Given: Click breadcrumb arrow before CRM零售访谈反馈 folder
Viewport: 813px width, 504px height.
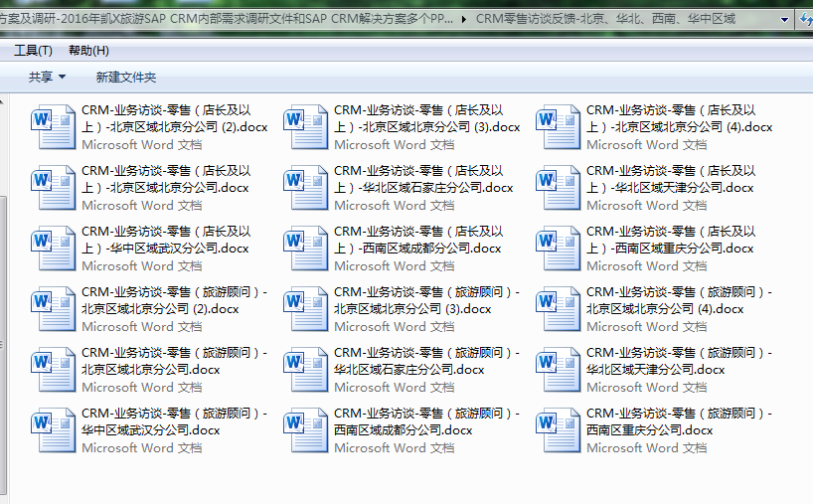Looking at the screenshot, I should (463, 19).
